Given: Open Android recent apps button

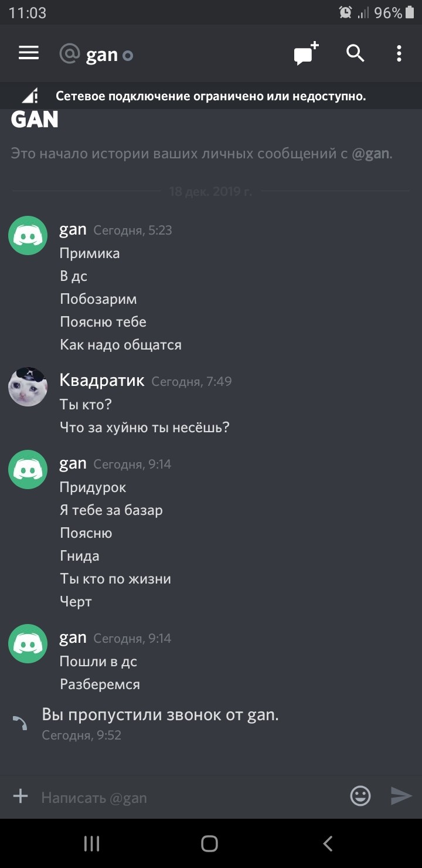Looking at the screenshot, I should (91, 843).
